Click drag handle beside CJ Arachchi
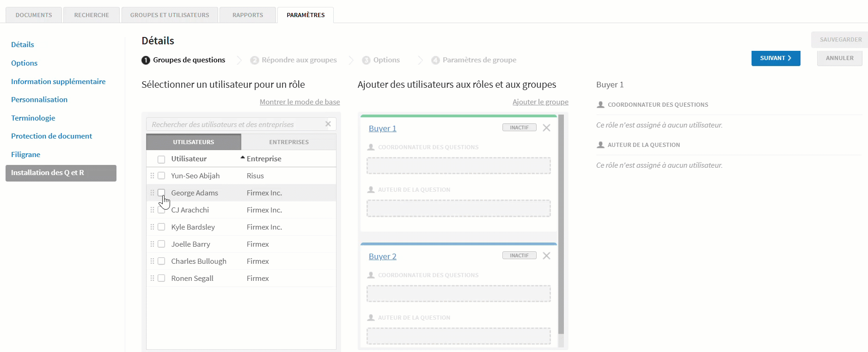This screenshot has width=868, height=352. click(x=152, y=210)
